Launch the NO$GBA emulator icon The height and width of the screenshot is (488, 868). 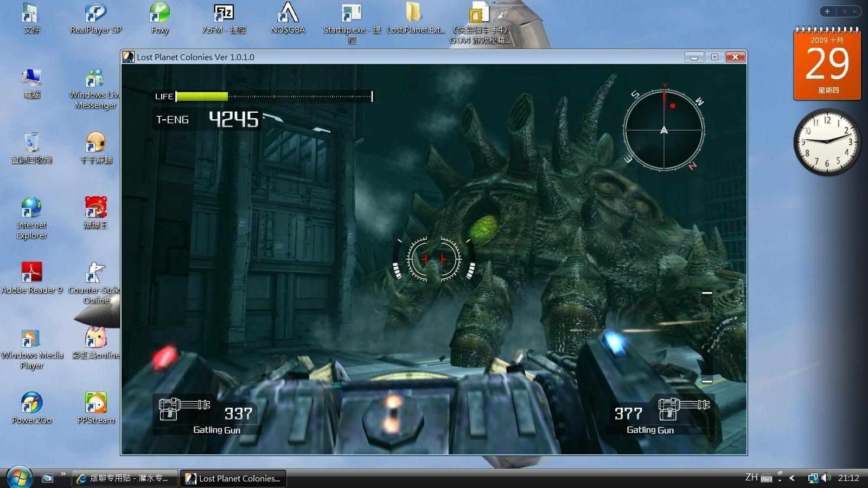[288, 17]
